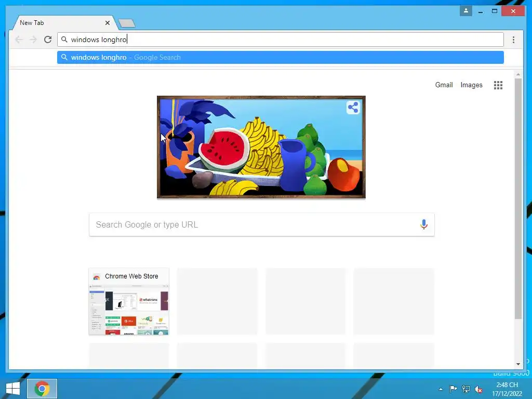This screenshot has height=399, width=532.
Task: Open Google Images link
Action: pyautogui.click(x=471, y=85)
